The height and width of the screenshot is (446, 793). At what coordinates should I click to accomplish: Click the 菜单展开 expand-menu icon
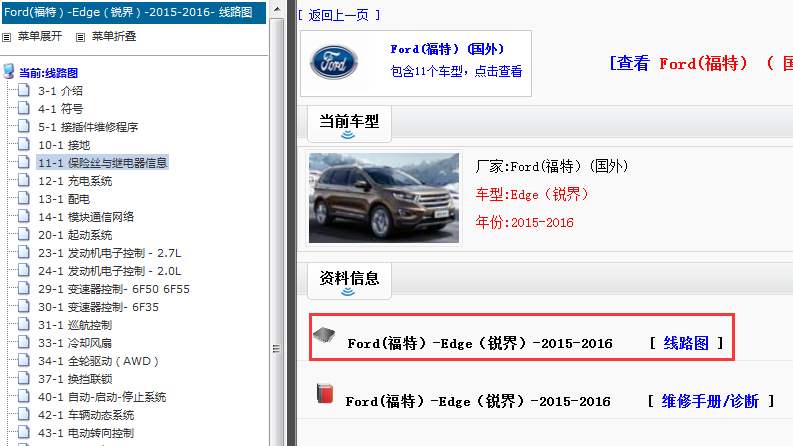click(7, 37)
